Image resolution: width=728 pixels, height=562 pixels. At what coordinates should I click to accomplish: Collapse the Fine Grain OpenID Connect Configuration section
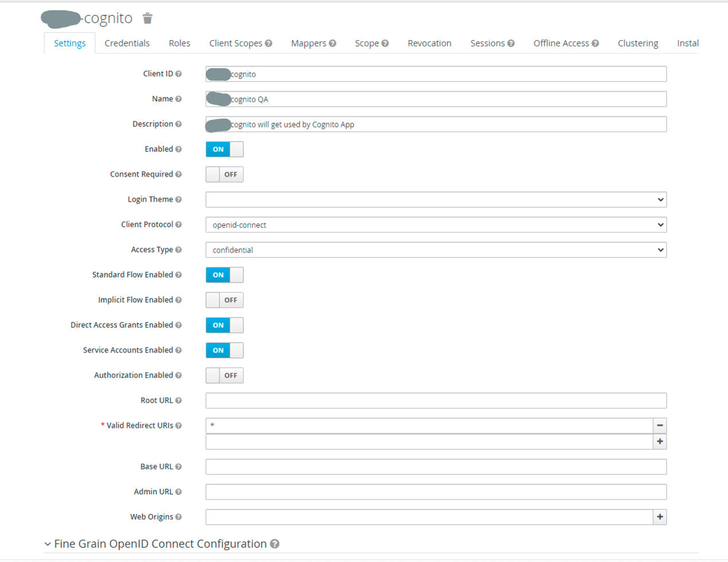coord(48,544)
